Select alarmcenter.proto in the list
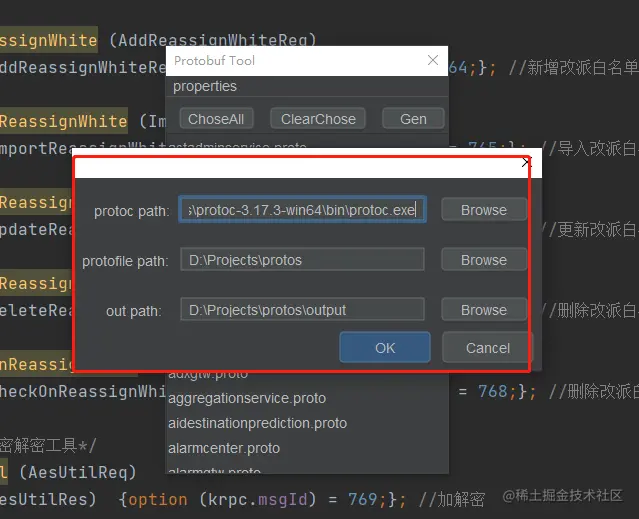Screen dimensions: 639x519 point(224,448)
